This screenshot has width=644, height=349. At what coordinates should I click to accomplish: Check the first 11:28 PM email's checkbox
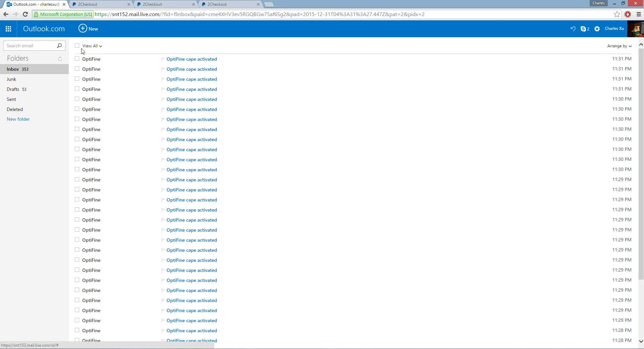[77, 330]
